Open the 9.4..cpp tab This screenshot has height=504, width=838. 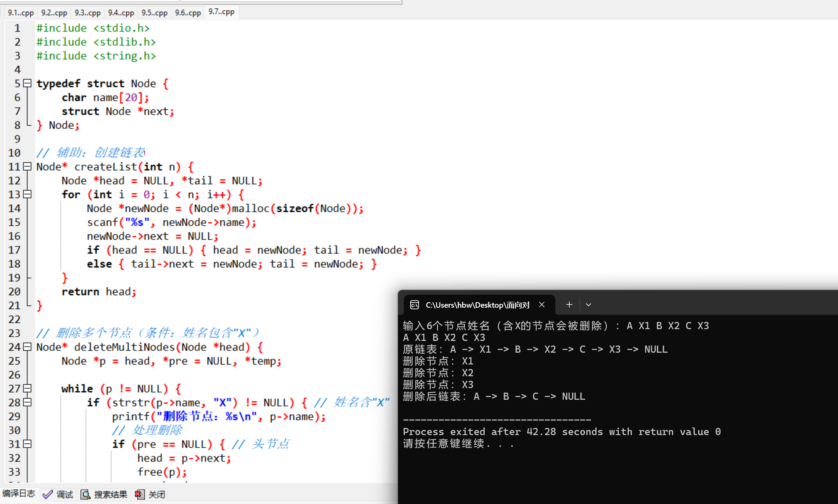click(121, 13)
